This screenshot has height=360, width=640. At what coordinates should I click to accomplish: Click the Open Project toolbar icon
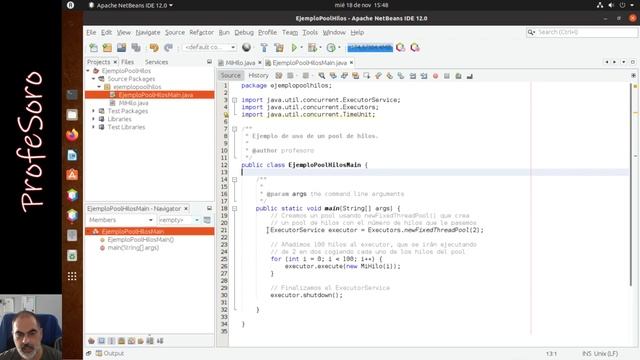121,47
